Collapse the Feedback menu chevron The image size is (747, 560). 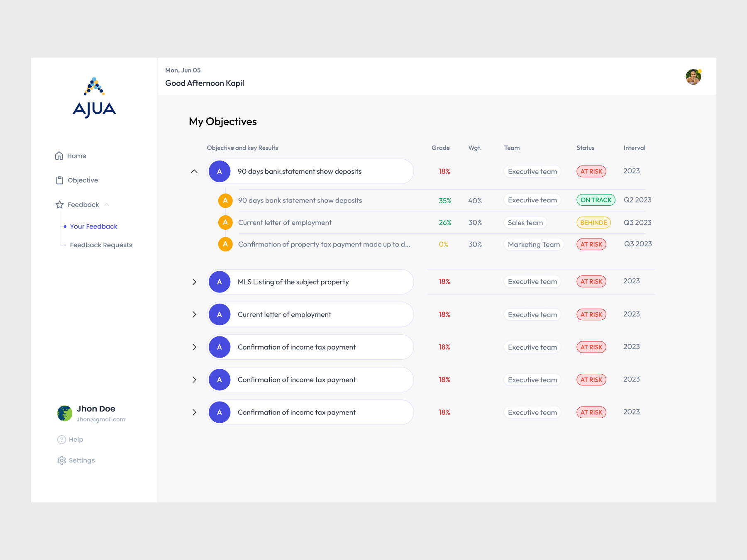[x=107, y=205]
